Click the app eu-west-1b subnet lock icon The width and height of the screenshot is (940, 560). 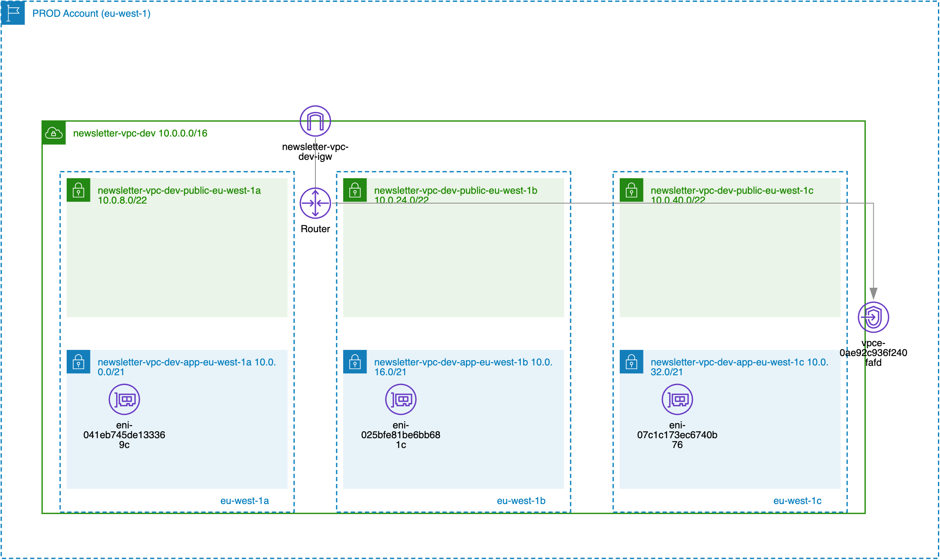355,362
